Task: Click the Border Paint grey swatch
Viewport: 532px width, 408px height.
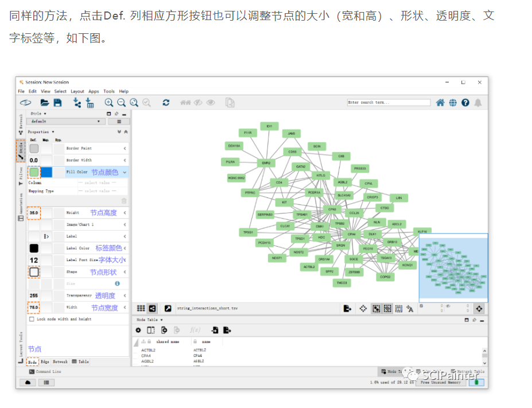Action: [x=34, y=149]
